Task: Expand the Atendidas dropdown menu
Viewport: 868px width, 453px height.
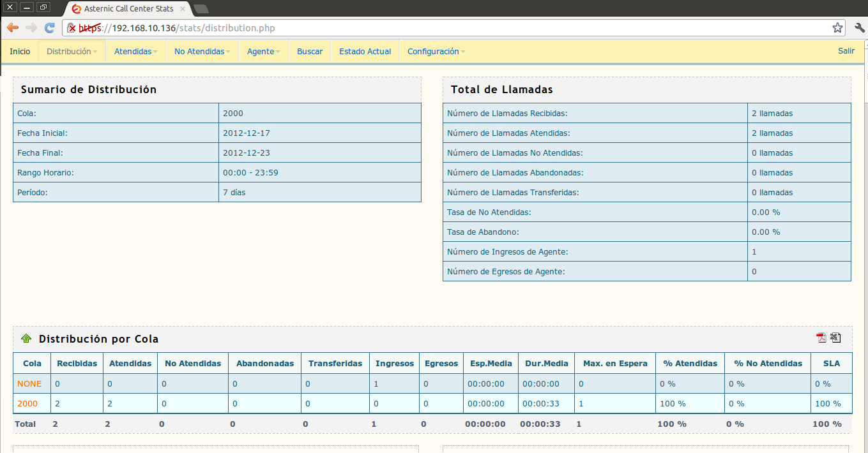Action: click(x=135, y=52)
